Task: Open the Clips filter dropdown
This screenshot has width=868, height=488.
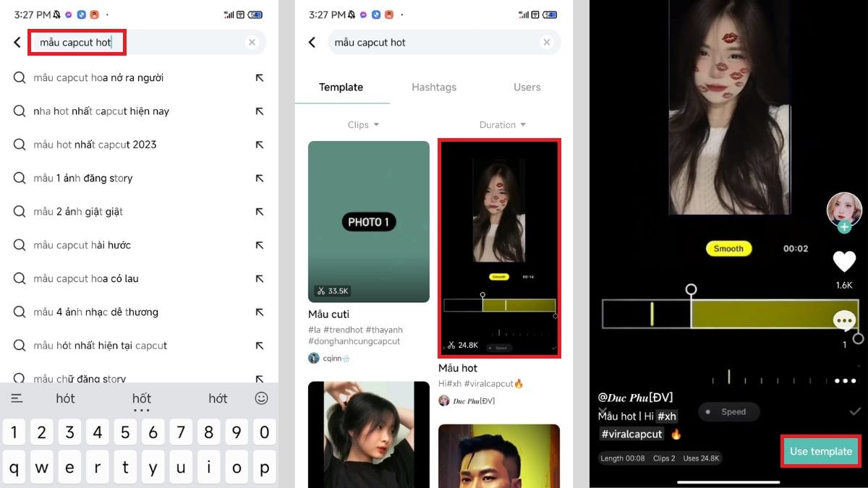Action: [362, 124]
